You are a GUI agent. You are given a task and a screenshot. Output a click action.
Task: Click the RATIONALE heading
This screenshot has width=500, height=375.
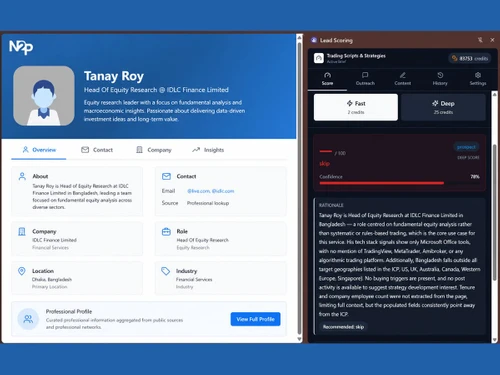pyautogui.click(x=331, y=205)
